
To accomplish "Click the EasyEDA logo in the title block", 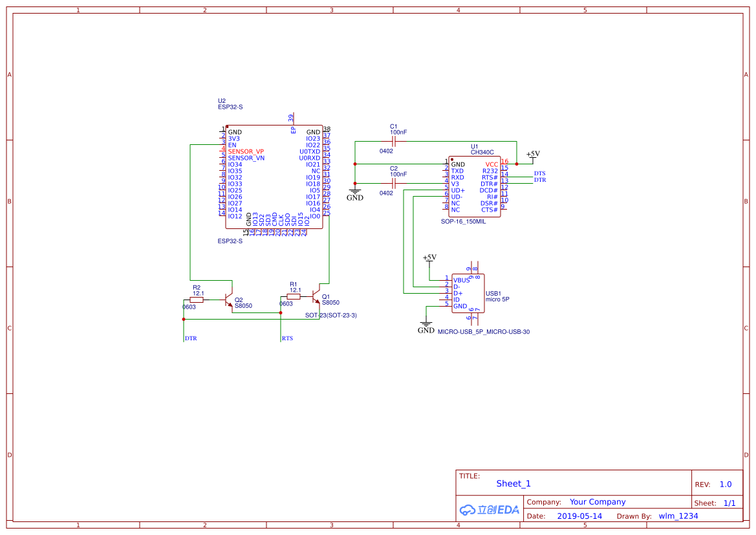I will [x=489, y=509].
